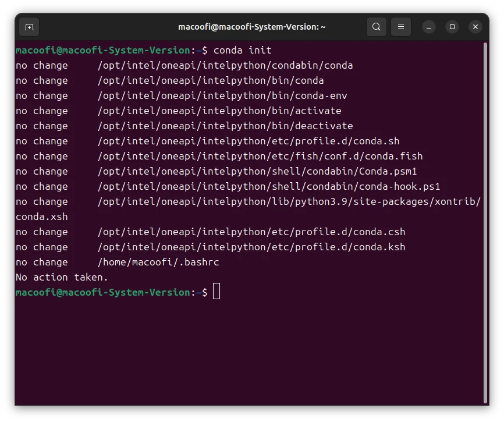
Task: Click the cursor block at the last prompt
Action: click(216, 292)
